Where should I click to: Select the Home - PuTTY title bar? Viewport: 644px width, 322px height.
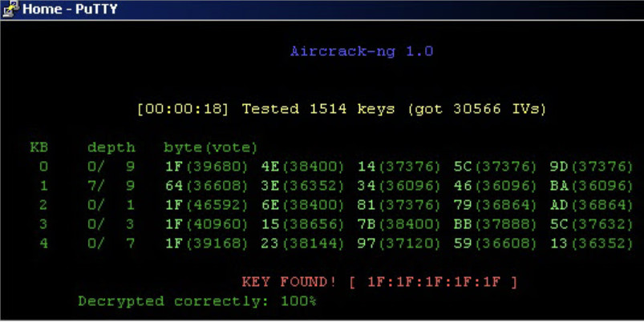pyautogui.click(x=322, y=9)
